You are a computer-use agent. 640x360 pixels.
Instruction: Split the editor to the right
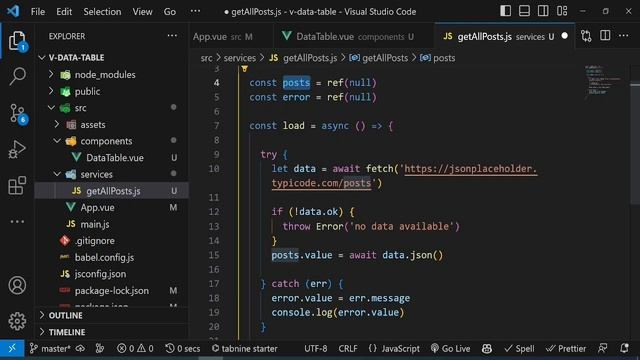tap(605, 36)
